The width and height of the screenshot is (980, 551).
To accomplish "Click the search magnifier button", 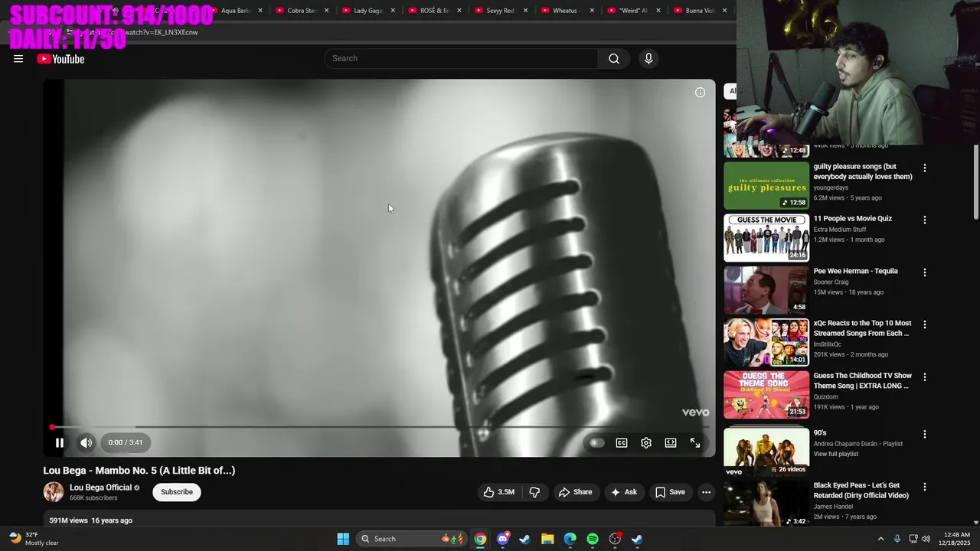I will (x=614, y=59).
